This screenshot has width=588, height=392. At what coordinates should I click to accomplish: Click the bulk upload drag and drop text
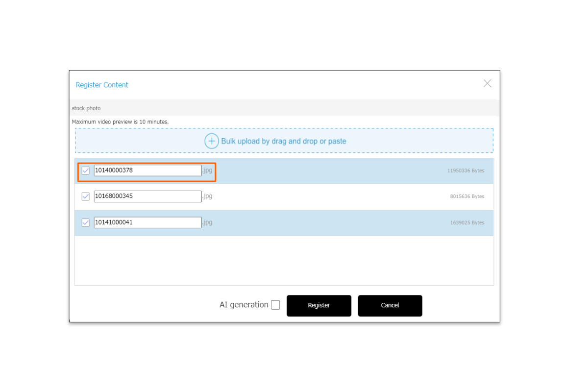click(x=284, y=141)
